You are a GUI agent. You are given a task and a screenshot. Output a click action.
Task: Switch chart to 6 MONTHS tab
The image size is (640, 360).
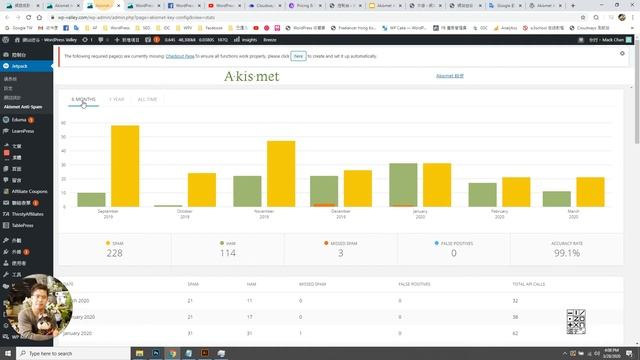coord(83,100)
